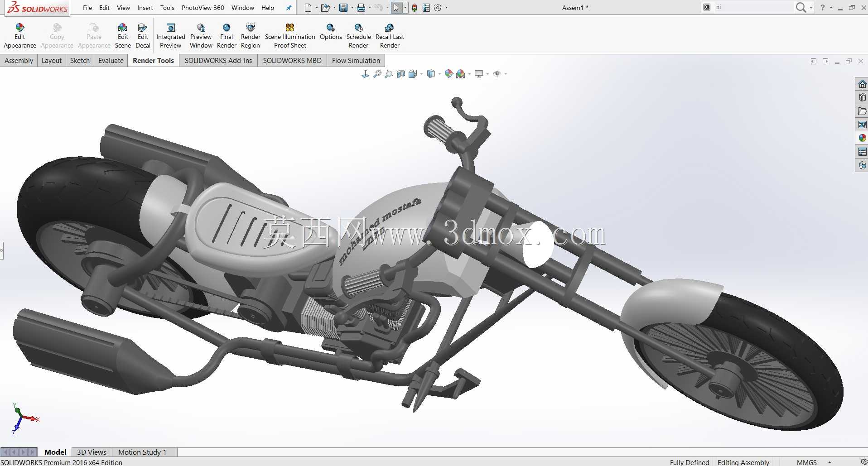This screenshot has width=868, height=466.
Task: Click the Select cursor tool
Action: 396,8
